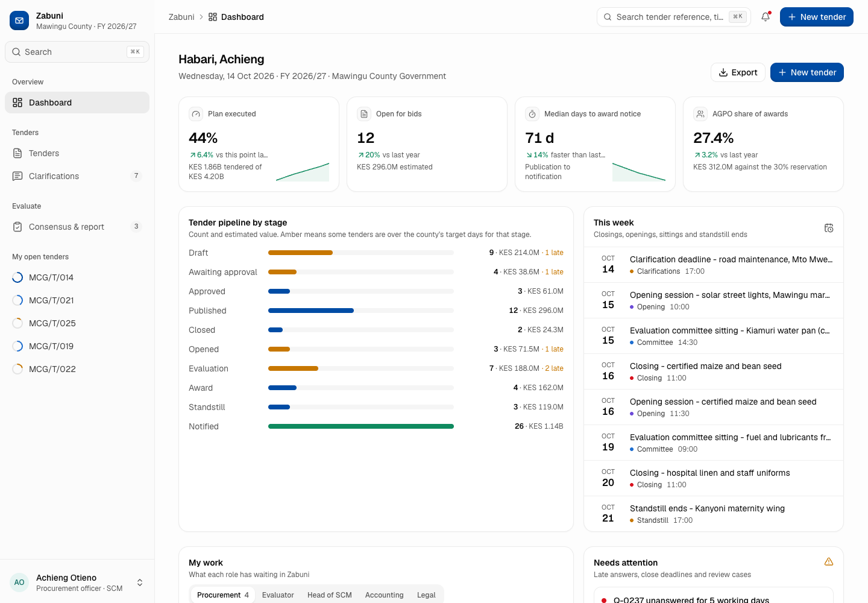
Task: Focus the sidebar Search field
Action: 77,52
